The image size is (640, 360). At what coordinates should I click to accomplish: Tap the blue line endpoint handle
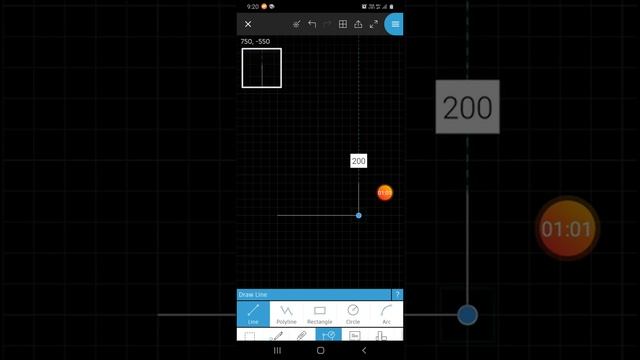358,216
